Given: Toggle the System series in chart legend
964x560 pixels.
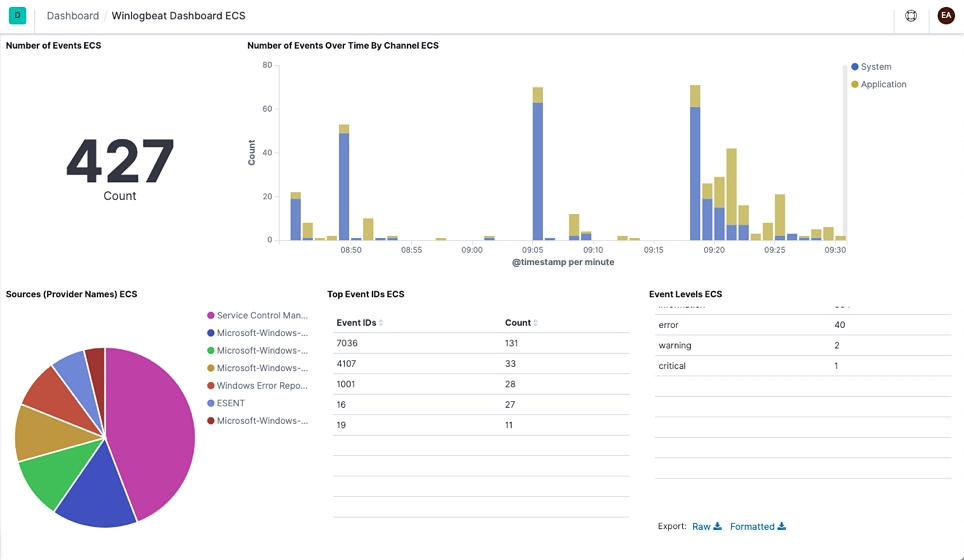Looking at the screenshot, I should pyautogui.click(x=875, y=67).
